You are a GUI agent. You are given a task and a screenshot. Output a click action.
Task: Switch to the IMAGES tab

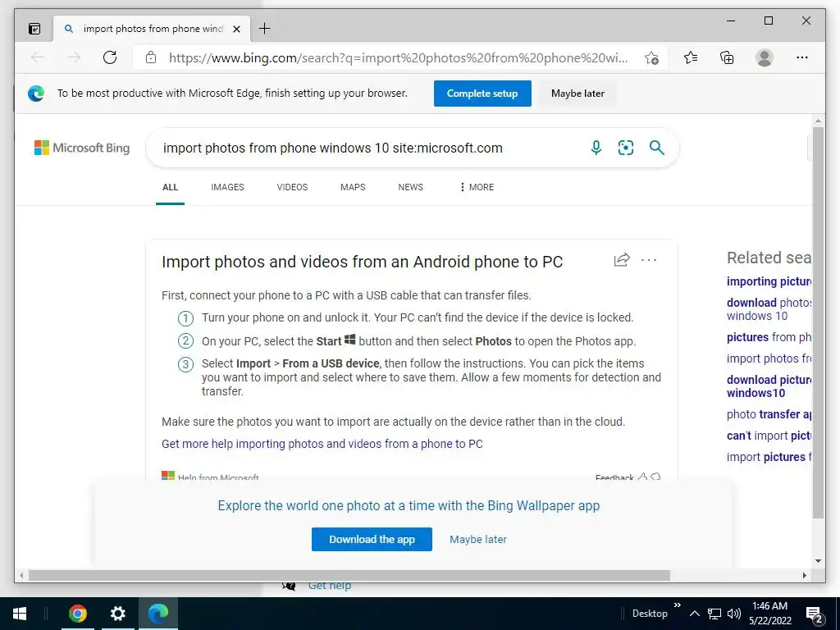pos(227,188)
